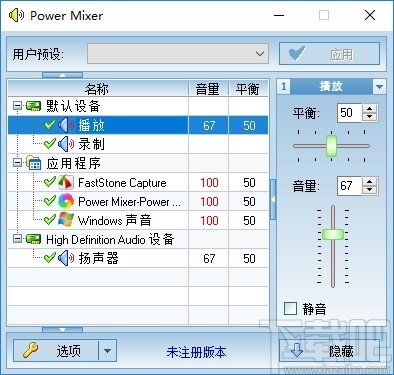The width and height of the screenshot is (394, 375).
Task: Click the Power Mixer colorful app icon
Action: tap(66, 201)
